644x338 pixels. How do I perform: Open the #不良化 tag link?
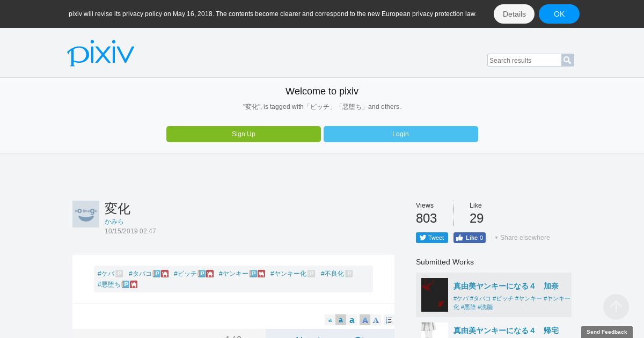(x=333, y=274)
